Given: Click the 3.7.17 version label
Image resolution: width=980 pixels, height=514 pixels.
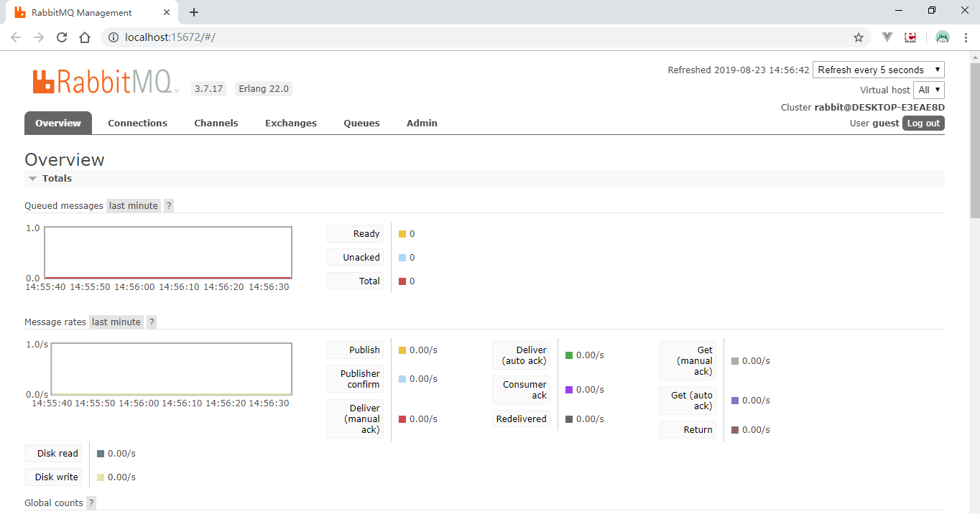Looking at the screenshot, I should pyautogui.click(x=208, y=89).
